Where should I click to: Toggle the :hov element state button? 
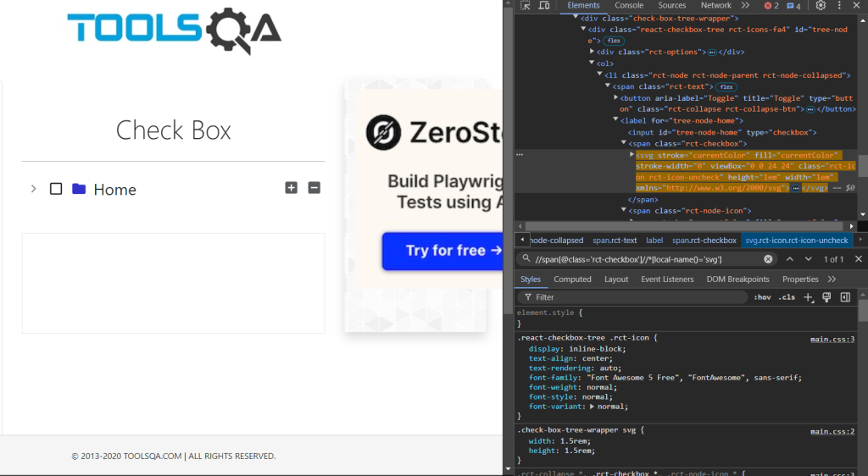coord(762,297)
